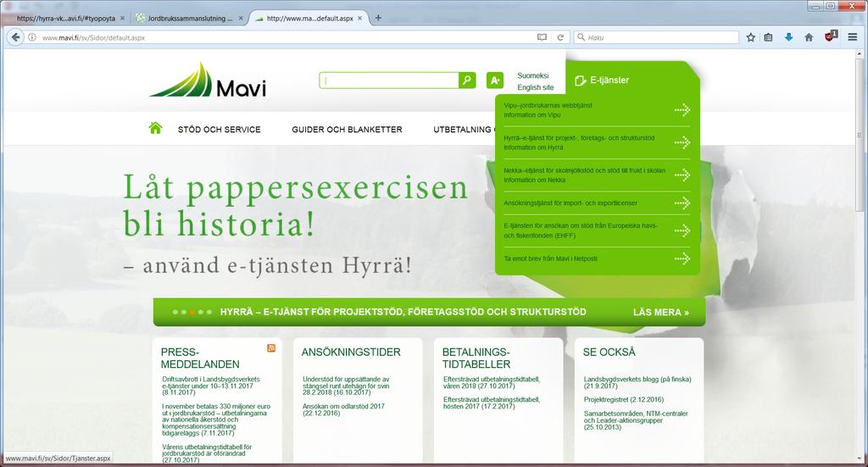Close the Jordbrukssammanslutning tab
Image resolution: width=868 pixels, height=467 pixels.
241,19
